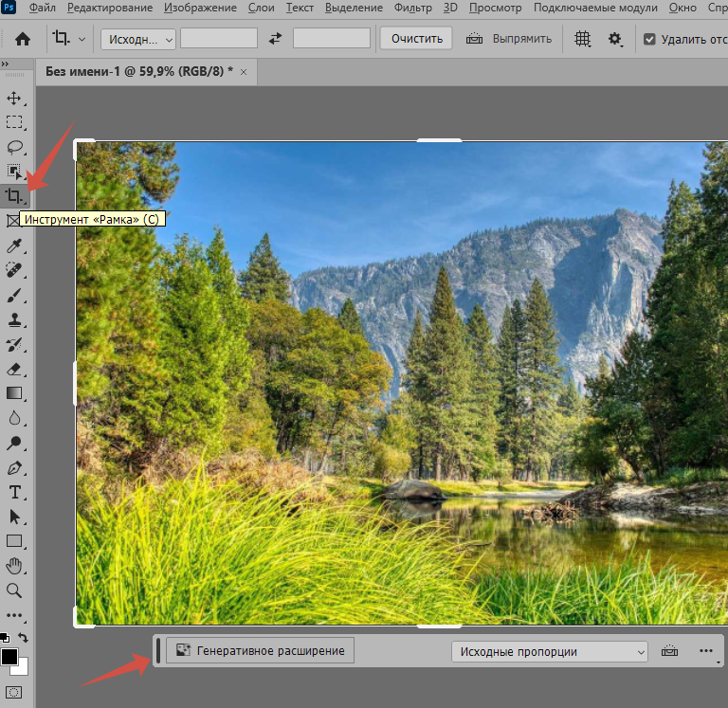Select the Crop tool in toolbar
This screenshot has width=728, height=708.
click(14, 196)
